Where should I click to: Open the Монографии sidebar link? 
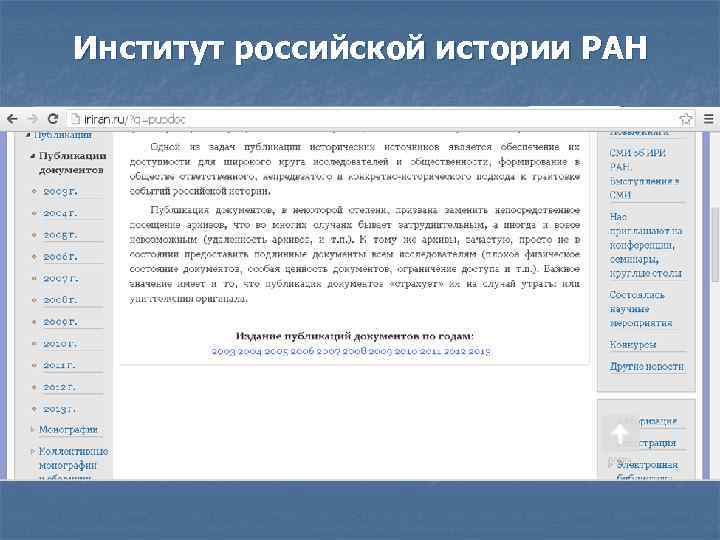68,430
